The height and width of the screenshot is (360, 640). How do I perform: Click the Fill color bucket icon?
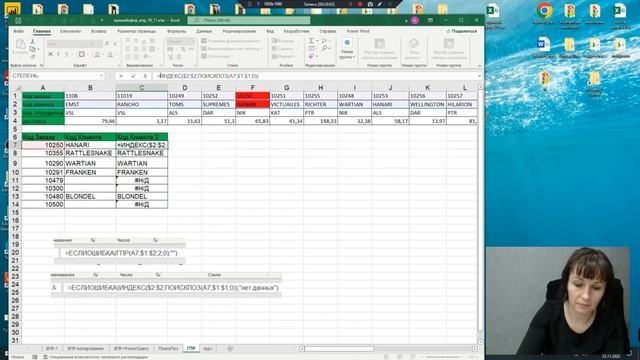pyautogui.click(x=97, y=54)
